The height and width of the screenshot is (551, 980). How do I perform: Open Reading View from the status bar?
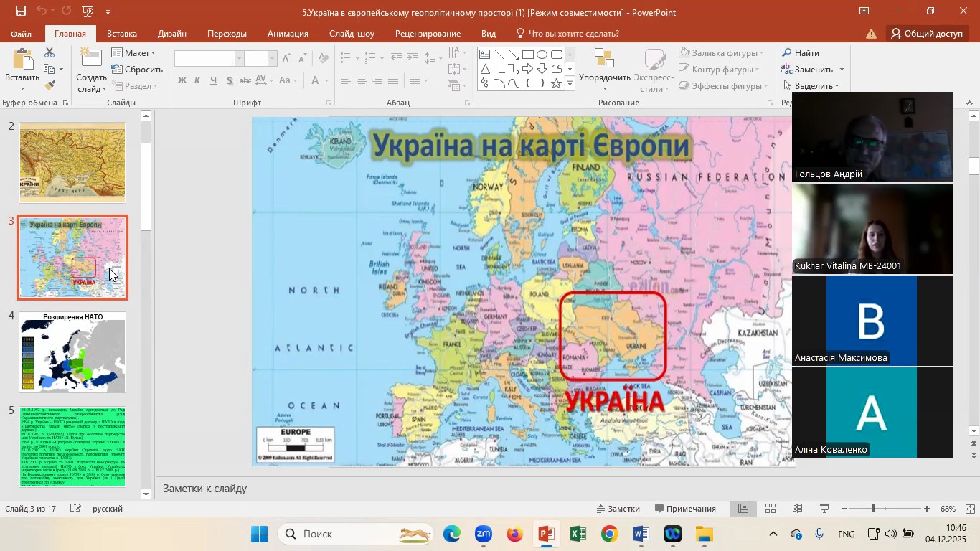pos(797,509)
